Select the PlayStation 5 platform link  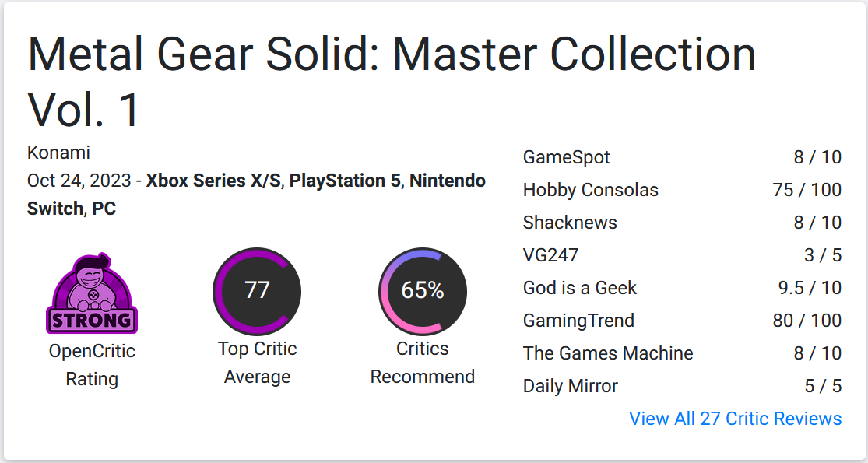click(345, 181)
